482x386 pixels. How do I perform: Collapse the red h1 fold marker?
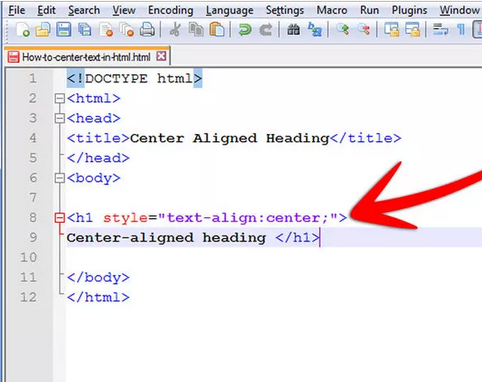click(60, 218)
